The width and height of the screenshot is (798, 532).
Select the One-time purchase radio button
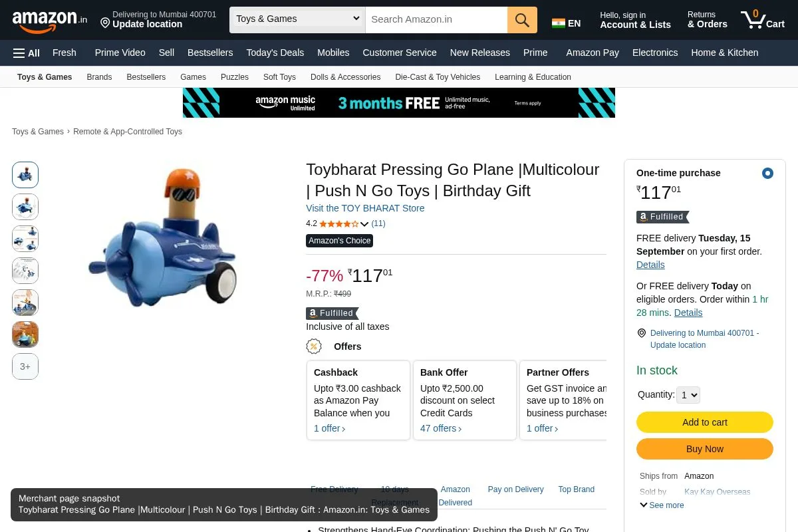click(767, 174)
